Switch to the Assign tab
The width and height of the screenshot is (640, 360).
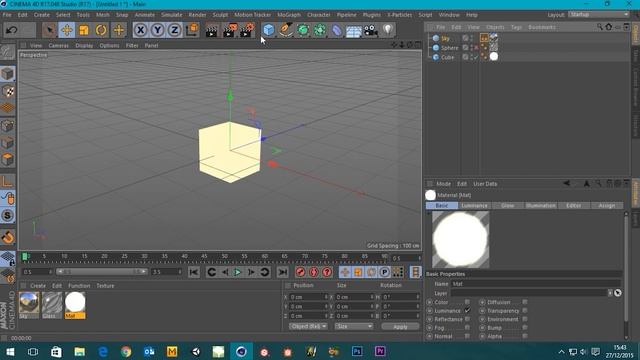click(607, 206)
